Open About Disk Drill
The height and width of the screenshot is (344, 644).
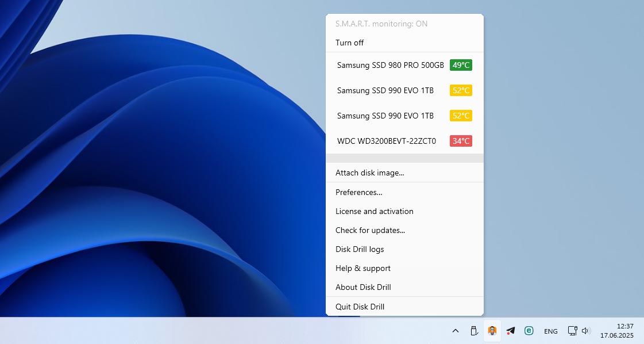pos(363,287)
